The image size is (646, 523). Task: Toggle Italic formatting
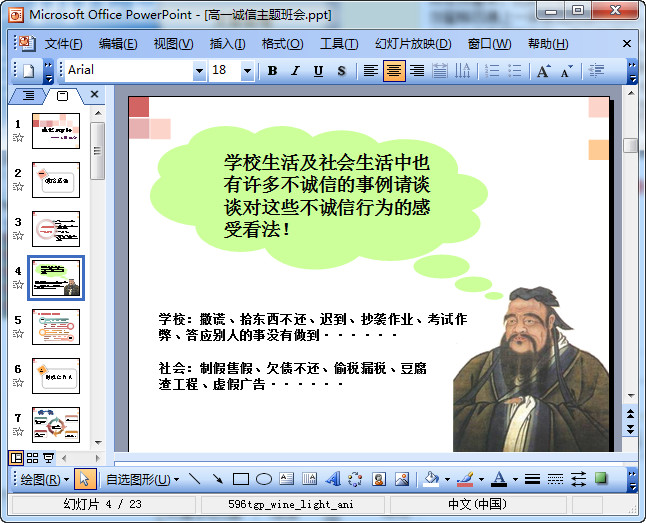pyautogui.click(x=295, y=71)
